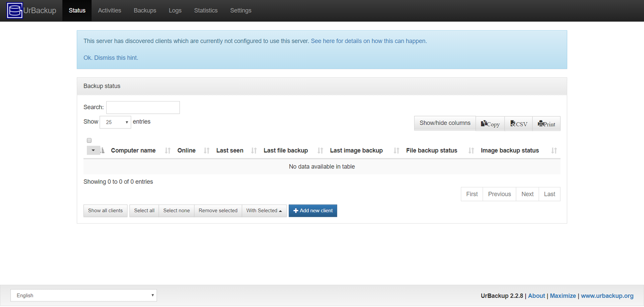This screenshot has width=644, height=307.
Task: Open the Show/hide columns menu
Action: coord(445,123)
